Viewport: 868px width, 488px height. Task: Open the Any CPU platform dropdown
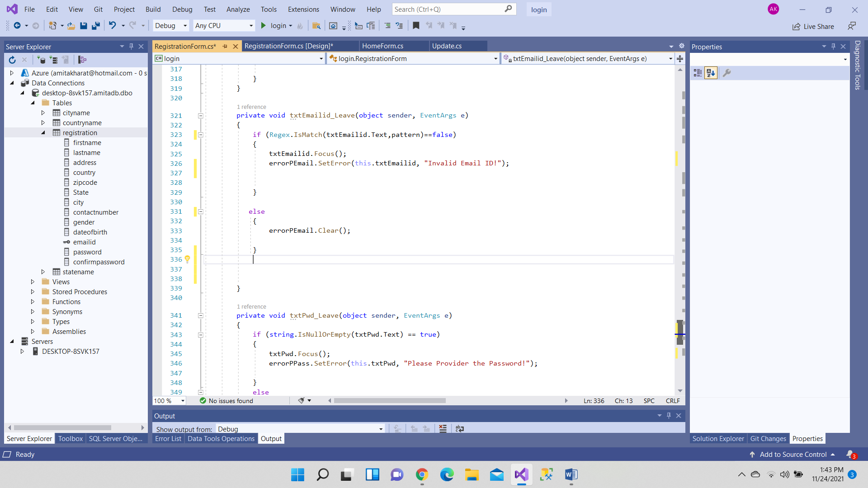(224, 26)
